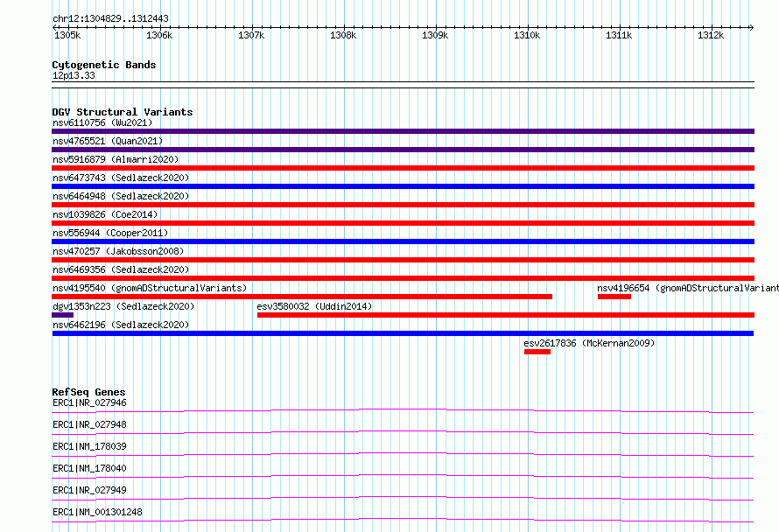Open dgv1353n223 (Sedlazeck2020) label
Viewport: 779px width, 532px height.
pos(123,306)
